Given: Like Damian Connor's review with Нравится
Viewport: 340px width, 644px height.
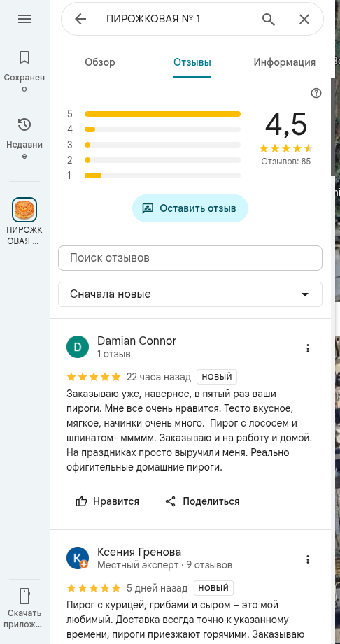Looking at the screenshot, I should [107, 501].
